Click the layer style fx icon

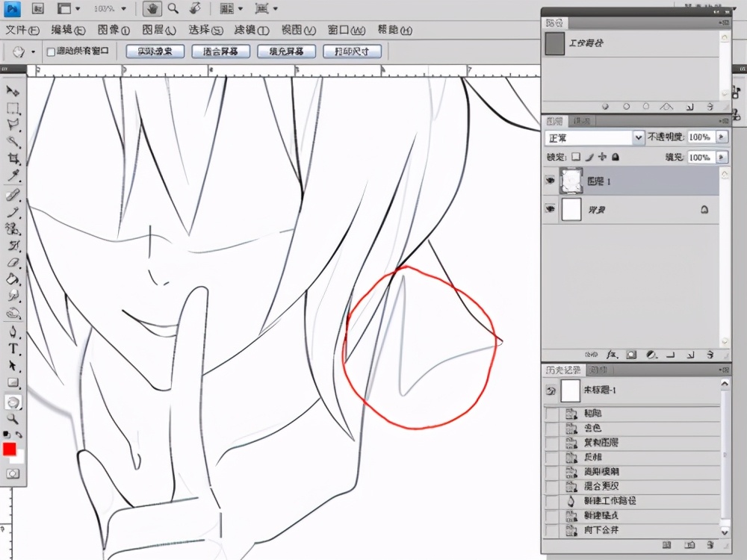click(x=611, y=354)
